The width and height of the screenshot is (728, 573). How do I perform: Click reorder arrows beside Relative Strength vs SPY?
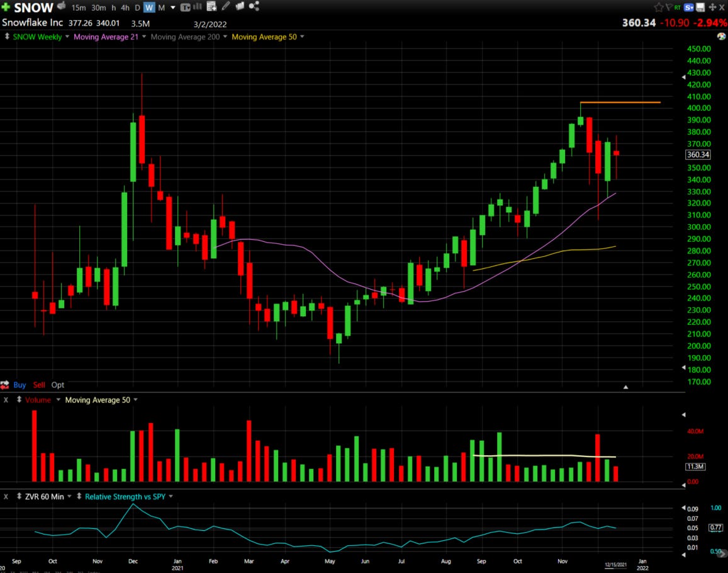(x=79, y=496)
